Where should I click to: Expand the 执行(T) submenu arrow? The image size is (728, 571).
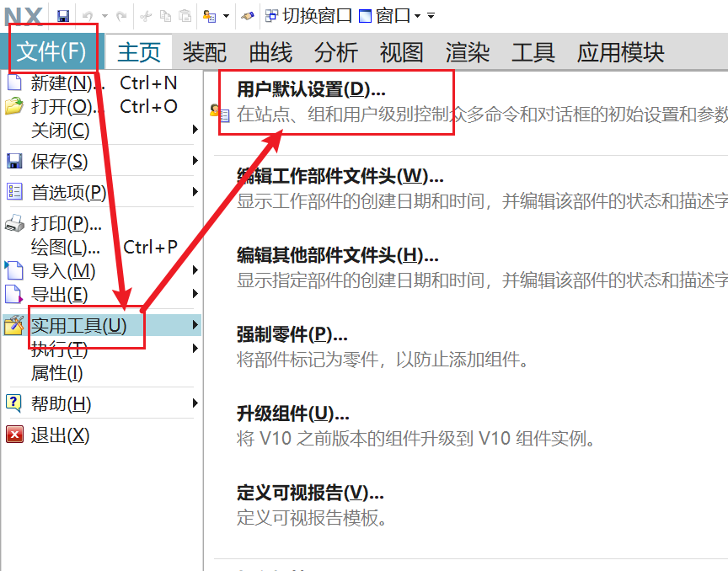pyautogui.click(x=195, y=348)
